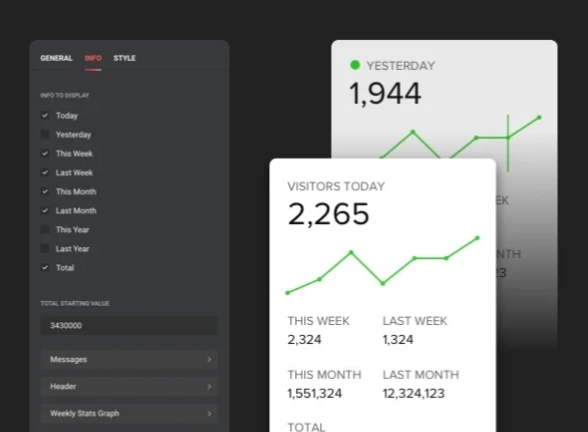588x432 pixels.
Task: Toggle the This Month checkbox
Action: click(x=45, y=192)
